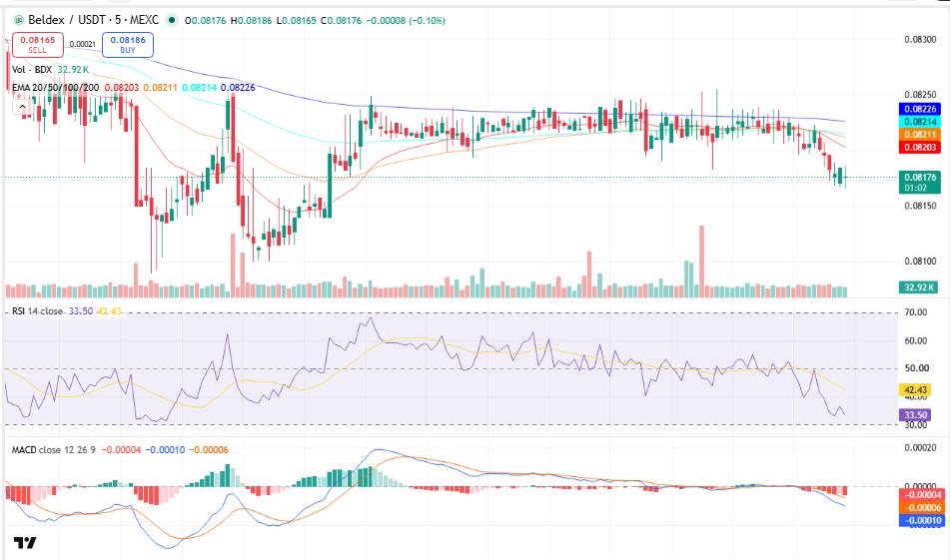The image size is (950, 560).
Task: Click the 0.08100 price axis tick
Action: coord(920,262)
